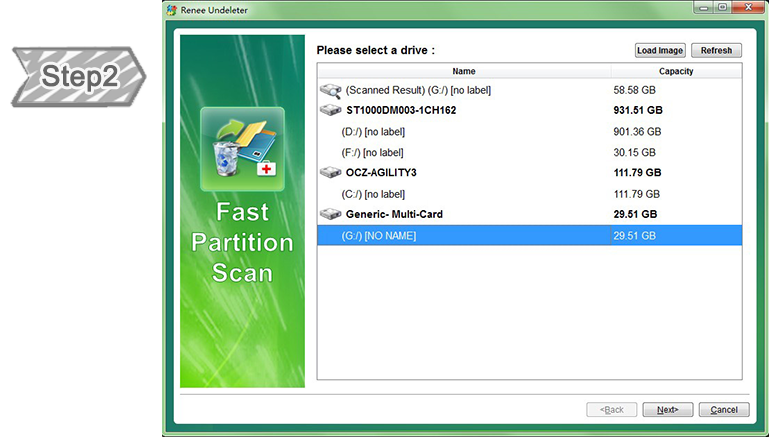
Task: Select the Scanned Result (G:/) entry
Action: coord(418,90)
